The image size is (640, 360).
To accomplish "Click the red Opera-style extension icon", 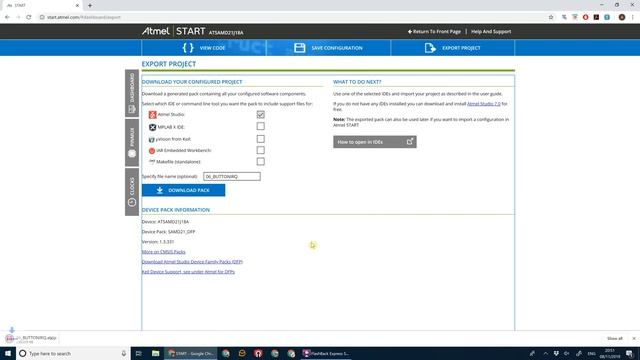I will click(586, 17).
